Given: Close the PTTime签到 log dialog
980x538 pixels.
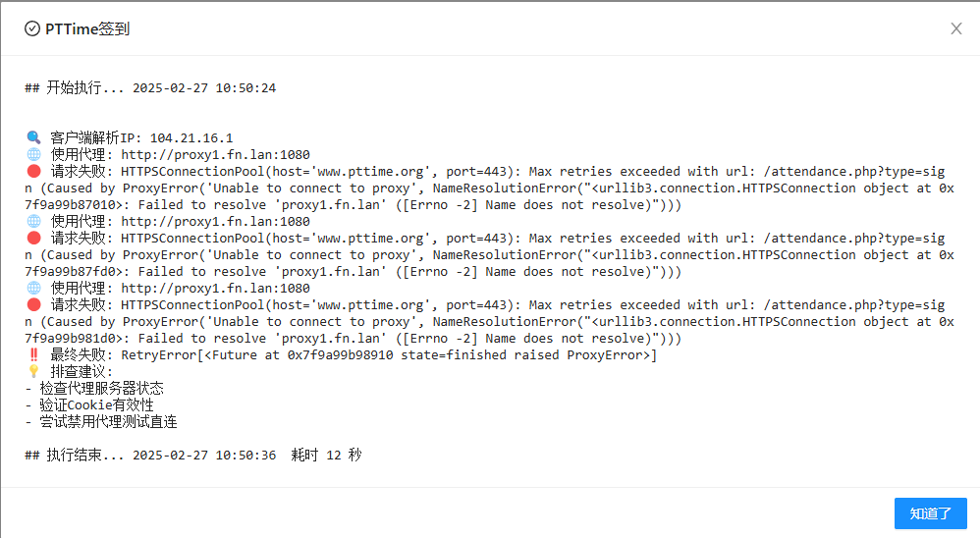Looking at the screenshot, I should (956, 28).
